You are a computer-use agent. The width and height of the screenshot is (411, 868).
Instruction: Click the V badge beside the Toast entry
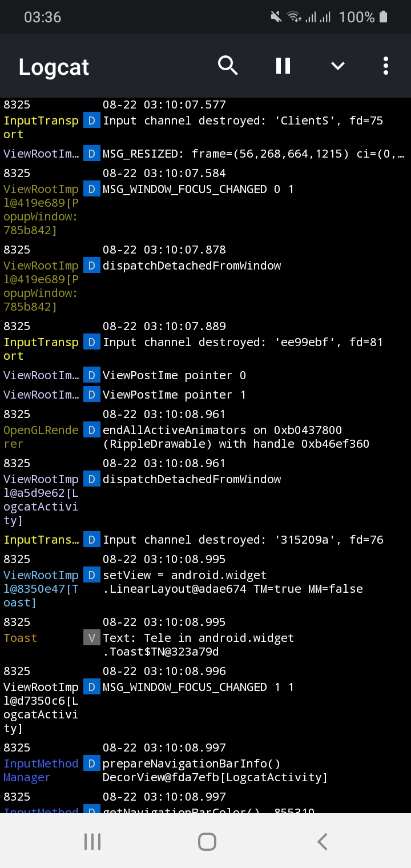coord(91,637)
